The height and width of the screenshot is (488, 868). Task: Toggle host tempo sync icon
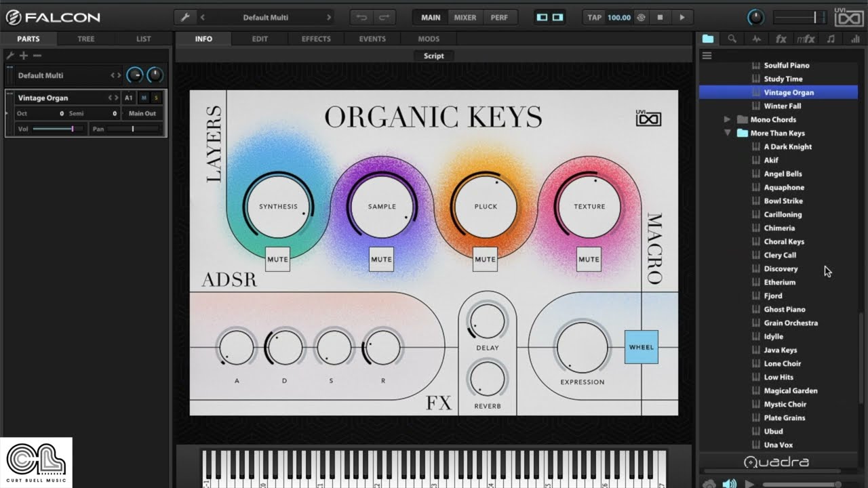(x=641, y=18)
